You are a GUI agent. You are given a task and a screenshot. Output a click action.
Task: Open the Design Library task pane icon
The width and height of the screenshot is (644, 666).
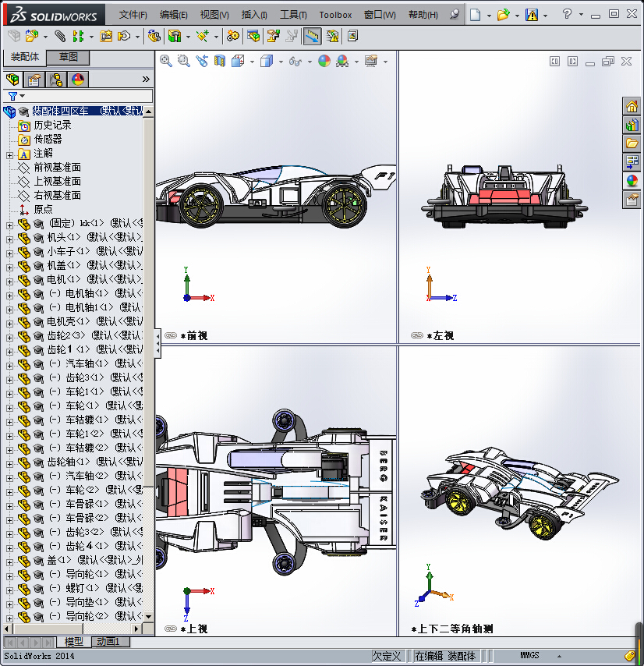(x=632, y=126)
